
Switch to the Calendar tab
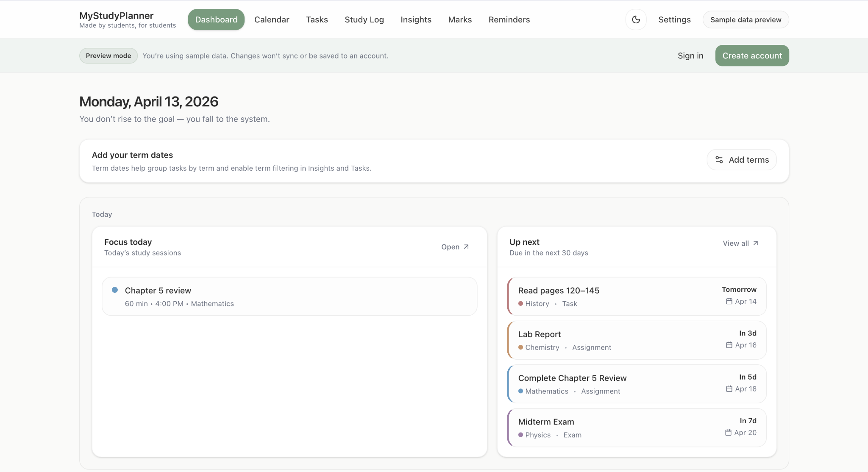272,19
